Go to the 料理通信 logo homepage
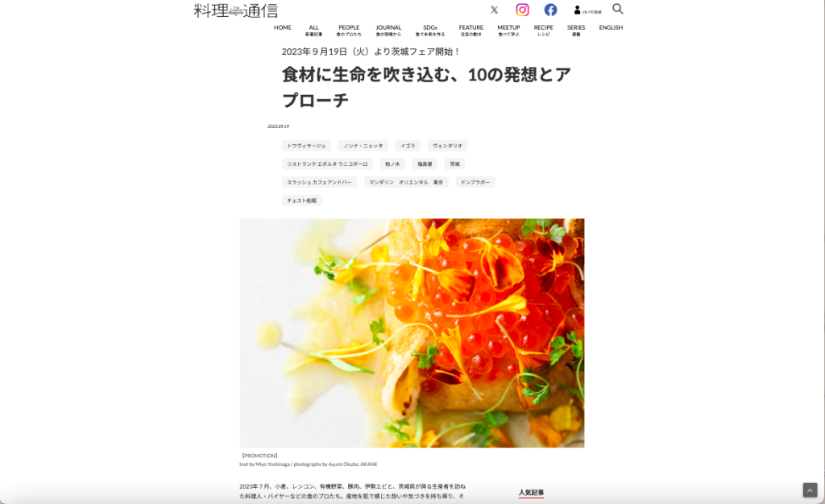Screen dimensions: 825x504 [236, 10]
